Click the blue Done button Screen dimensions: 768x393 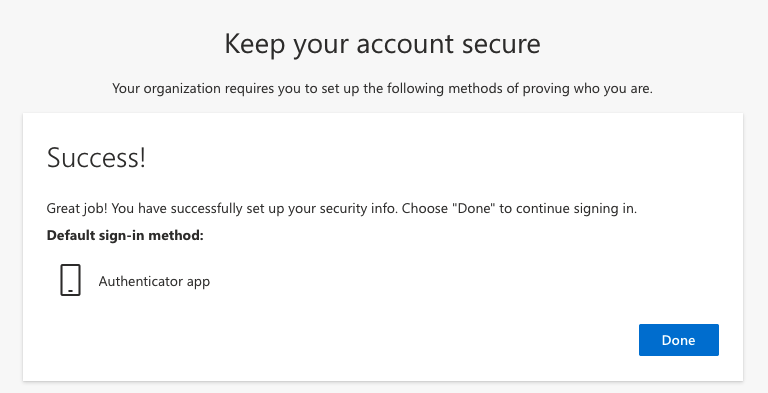coord(678,340)
